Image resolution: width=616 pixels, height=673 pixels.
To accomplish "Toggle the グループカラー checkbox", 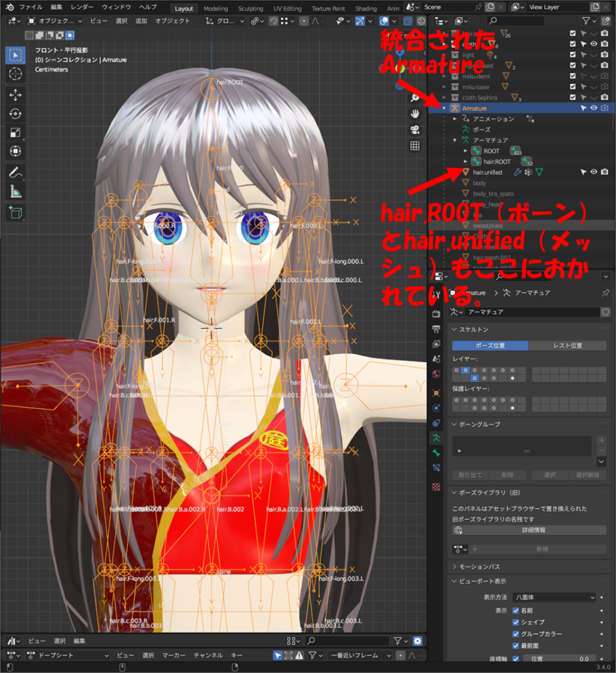I will (515, 634).
